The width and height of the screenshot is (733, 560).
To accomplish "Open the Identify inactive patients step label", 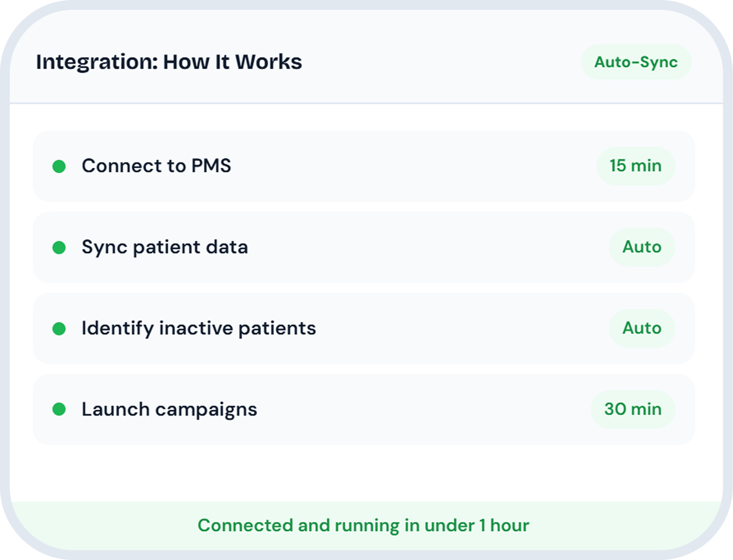I will (198, 328).
